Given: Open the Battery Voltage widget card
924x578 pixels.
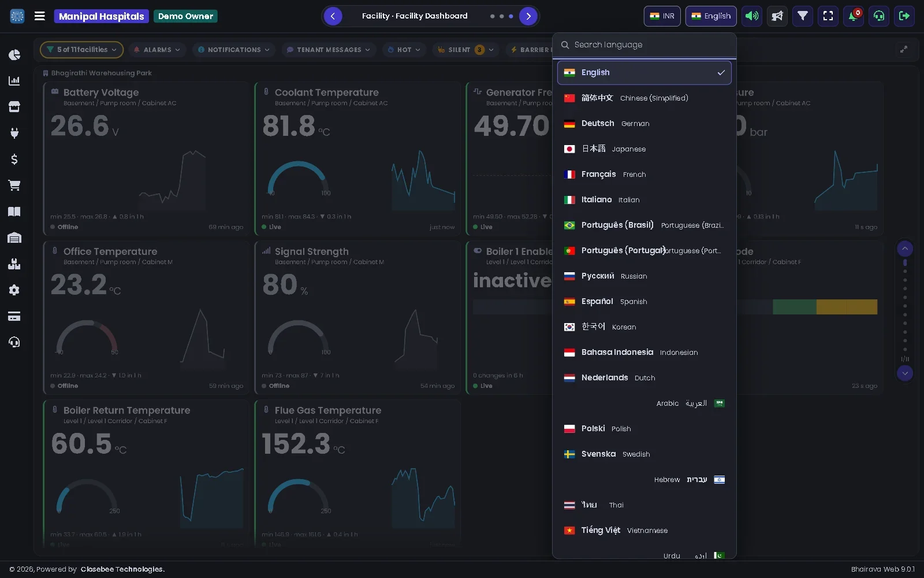Looking at the screenshot, I should (x=146, y=158).
